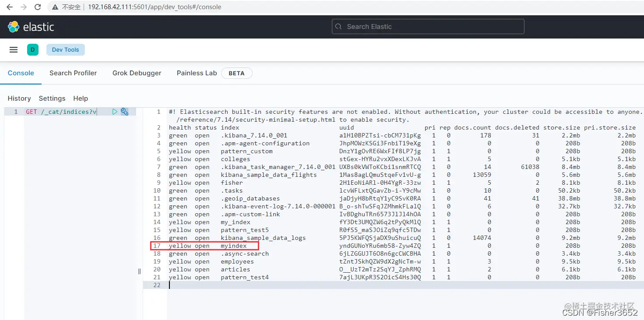Viewport: 644px width, 320px height.
Task: Click the uuid column header
Action: pyautogui.click(x=347, y=127)
